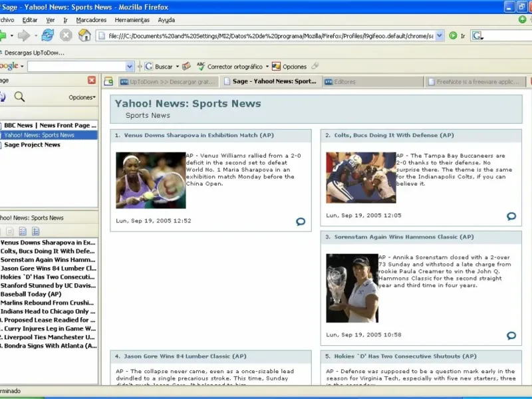Viewport: 532px width, 399px height.
Task: Select Sage Project News feed
Action: pos(49,145)
